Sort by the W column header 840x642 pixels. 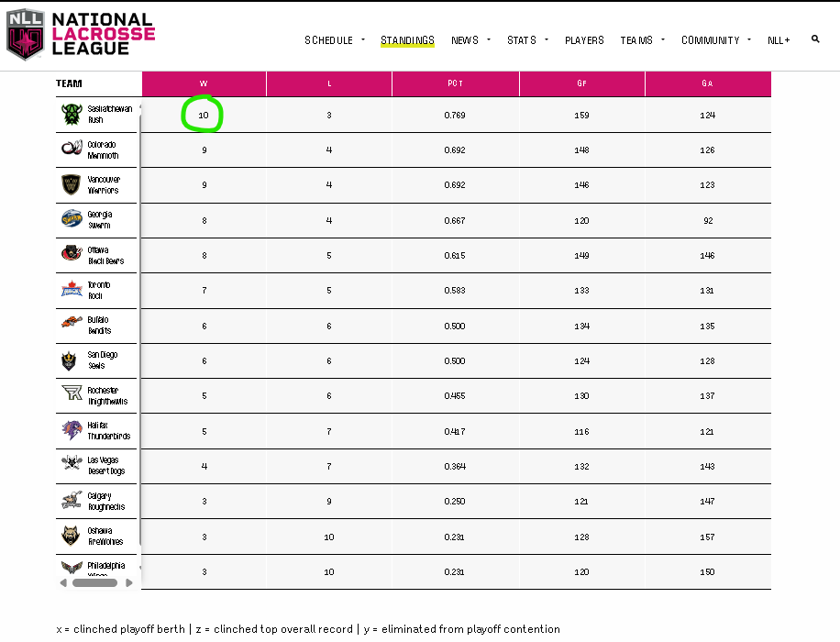(204, 83)
